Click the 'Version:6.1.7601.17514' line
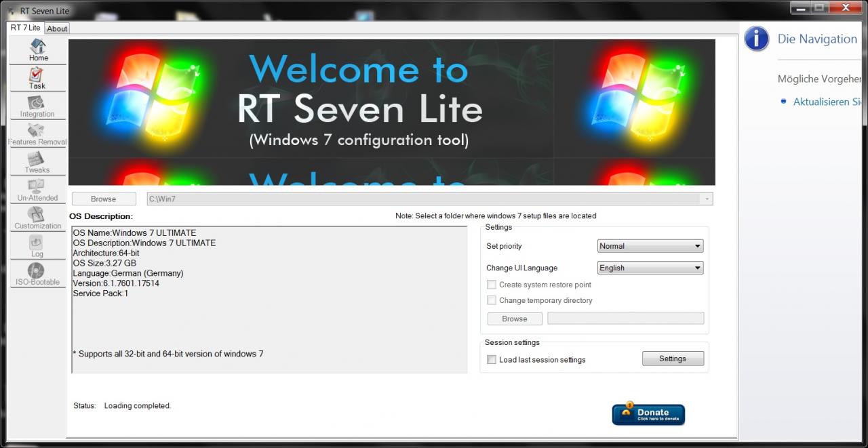Viewport: 868px width, 448px height. (116, 283)
